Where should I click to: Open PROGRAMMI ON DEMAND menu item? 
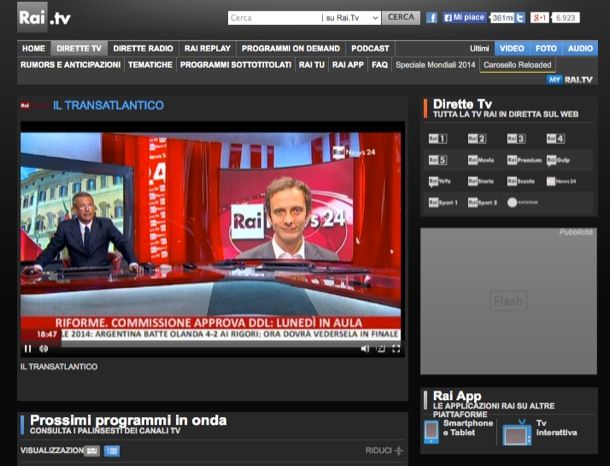[x=291, y=49]
